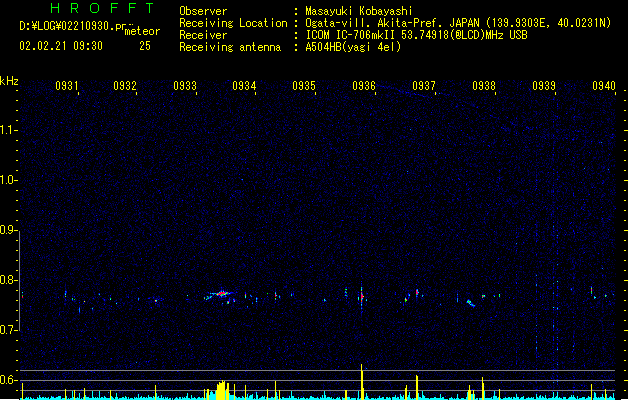
Task: Click the bright red meteor echo near 0933
Action: tap(220, 294)
